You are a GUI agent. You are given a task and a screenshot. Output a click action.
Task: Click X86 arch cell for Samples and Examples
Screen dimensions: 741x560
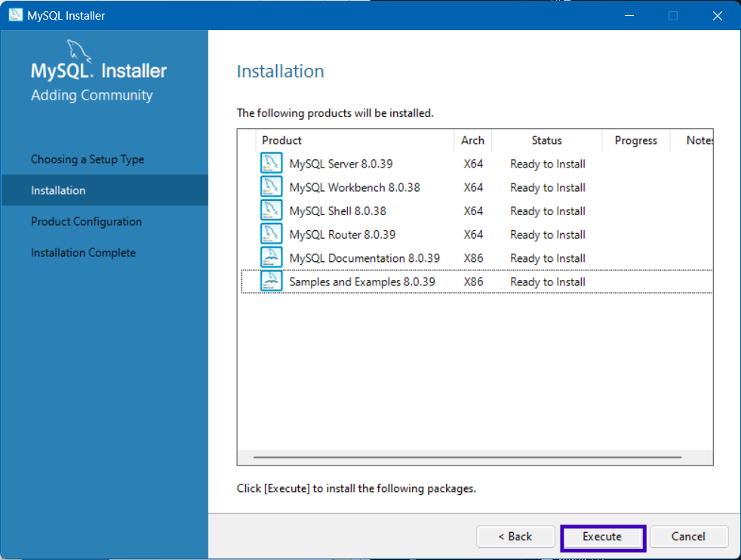tap(473, 282)
